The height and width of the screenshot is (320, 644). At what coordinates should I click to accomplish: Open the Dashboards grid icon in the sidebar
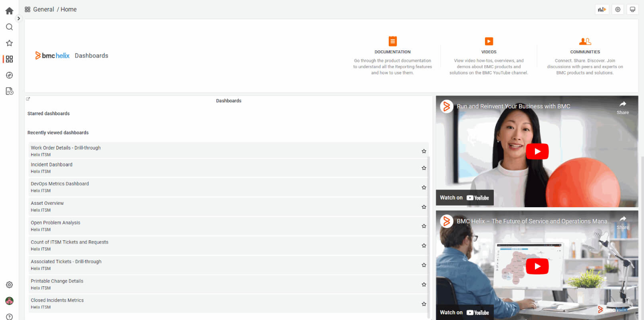[9, 59]
